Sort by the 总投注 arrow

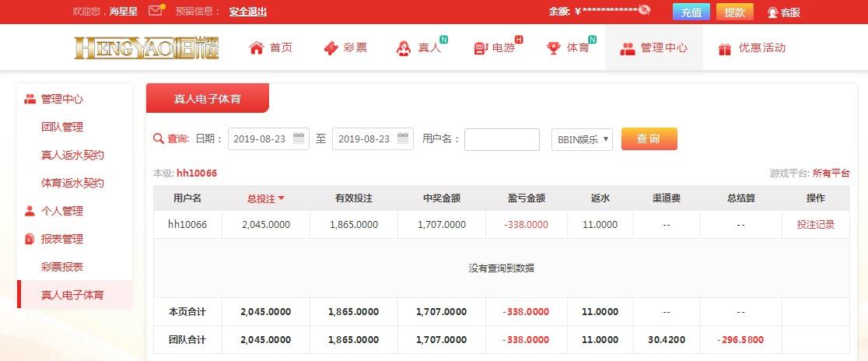click(282, 198)
